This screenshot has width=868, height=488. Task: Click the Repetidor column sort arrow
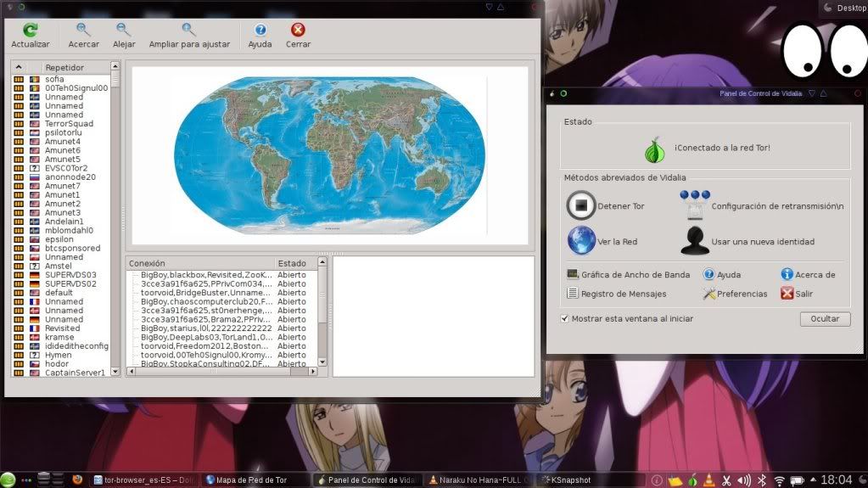19,67
